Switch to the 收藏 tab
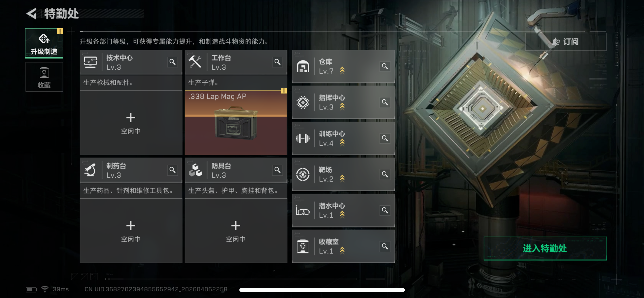 tap(44, 77)
